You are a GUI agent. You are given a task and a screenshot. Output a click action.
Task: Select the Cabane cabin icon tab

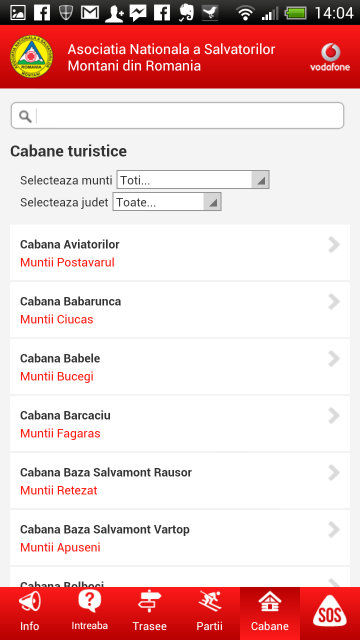pyautogui.click(x=270, y=613)
